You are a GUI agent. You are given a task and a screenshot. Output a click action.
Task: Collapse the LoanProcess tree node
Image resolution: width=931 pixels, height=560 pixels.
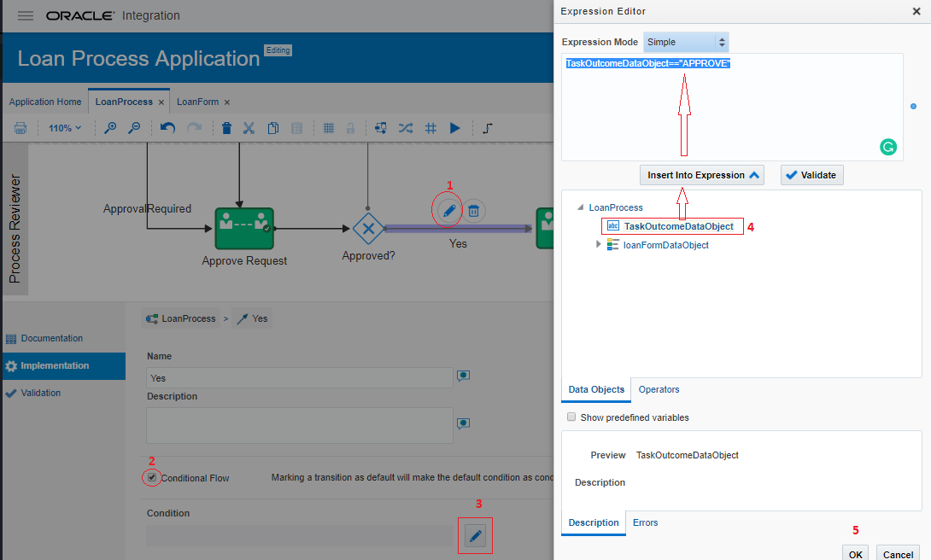coord(580,207)
